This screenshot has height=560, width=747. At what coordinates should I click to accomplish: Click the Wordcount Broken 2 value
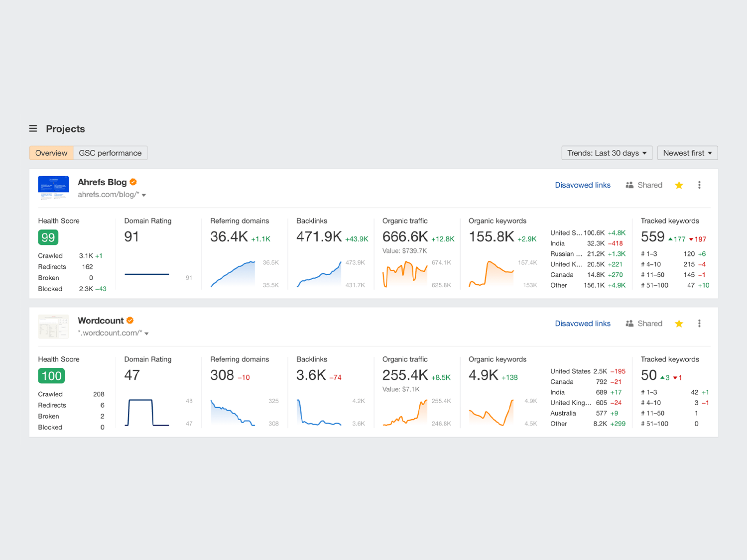102,416
